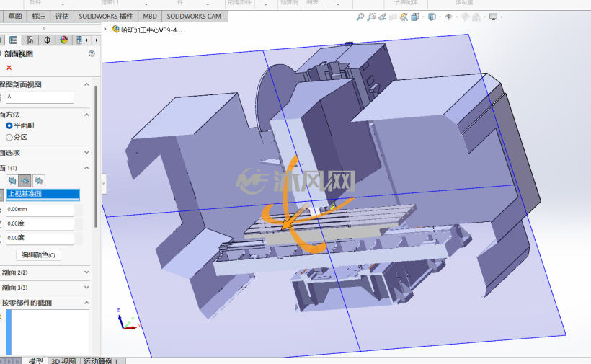591x364 pixels.
Task: Select the top plane section icon
Action: [x=25, y=181]
